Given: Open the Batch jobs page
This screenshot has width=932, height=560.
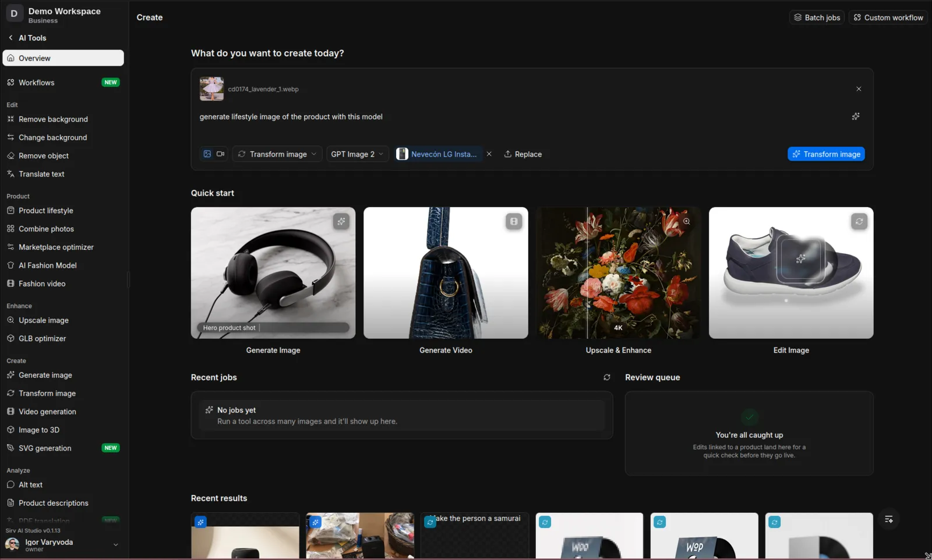Looking at the screenshot, I should (x=817, y=17).
